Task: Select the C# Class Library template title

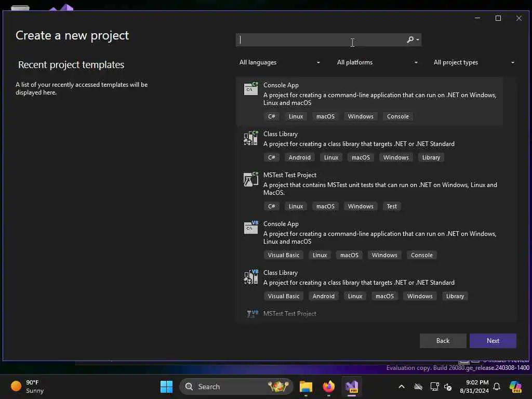Action: [281, 134]
